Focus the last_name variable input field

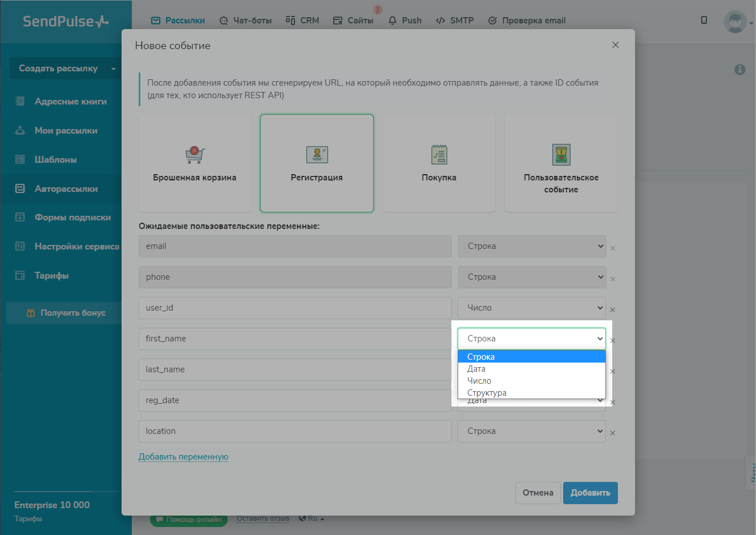[294, 369]
